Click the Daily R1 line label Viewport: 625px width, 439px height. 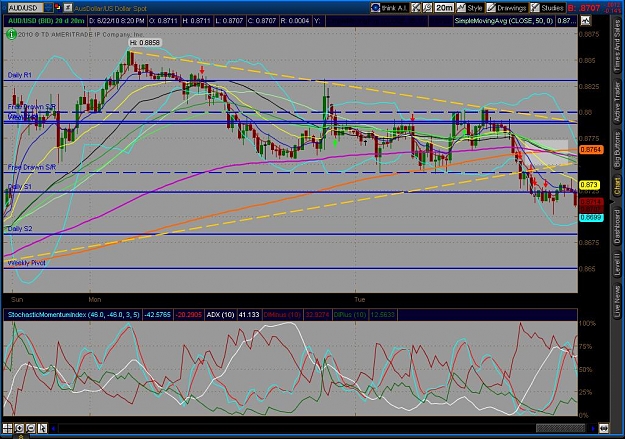[x=20, y=75]
